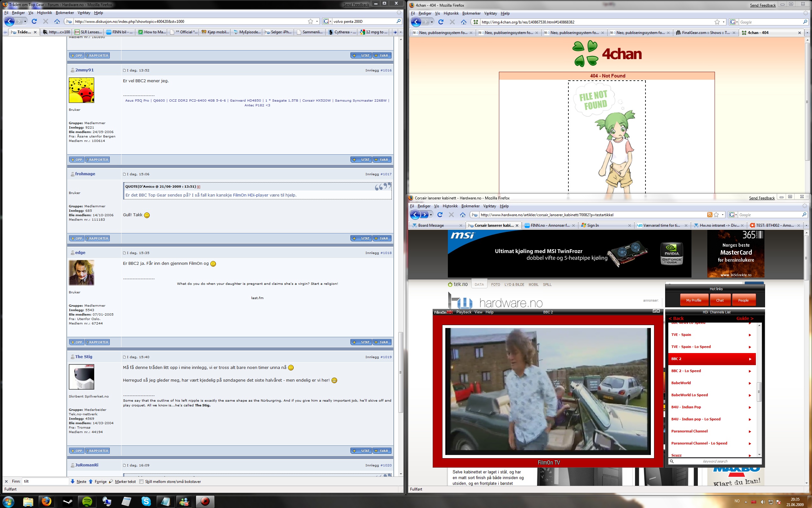The height and width of the screenshot is (508, 812).
Task: Open Windows Live Messenger from the taskbar
Action: pos(185,502)
